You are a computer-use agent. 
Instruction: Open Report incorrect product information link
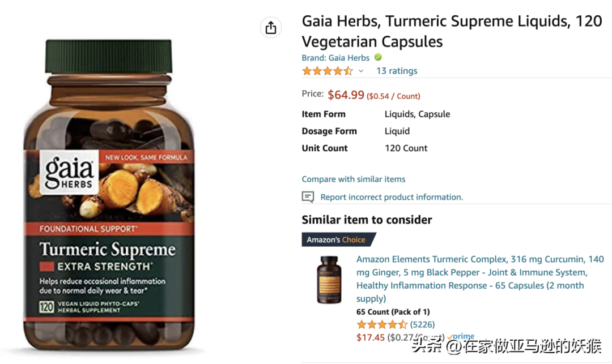tap(392, 197)
